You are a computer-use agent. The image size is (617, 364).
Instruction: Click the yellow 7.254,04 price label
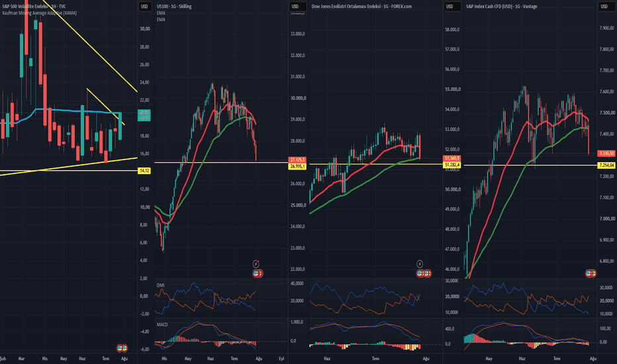point(607,165)
